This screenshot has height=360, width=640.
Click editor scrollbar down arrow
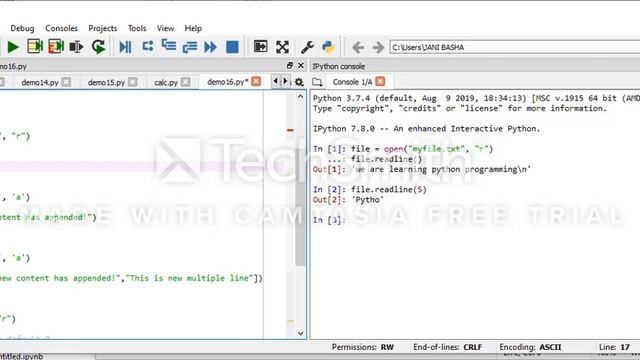[300, 333]
